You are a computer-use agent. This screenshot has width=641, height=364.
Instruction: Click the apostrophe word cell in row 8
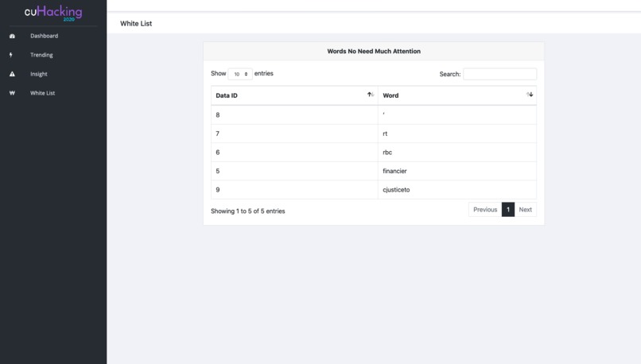457,114
